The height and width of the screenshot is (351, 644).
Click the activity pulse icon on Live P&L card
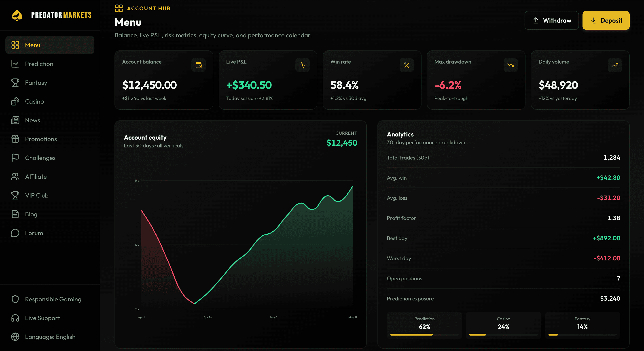pos(303,65)
